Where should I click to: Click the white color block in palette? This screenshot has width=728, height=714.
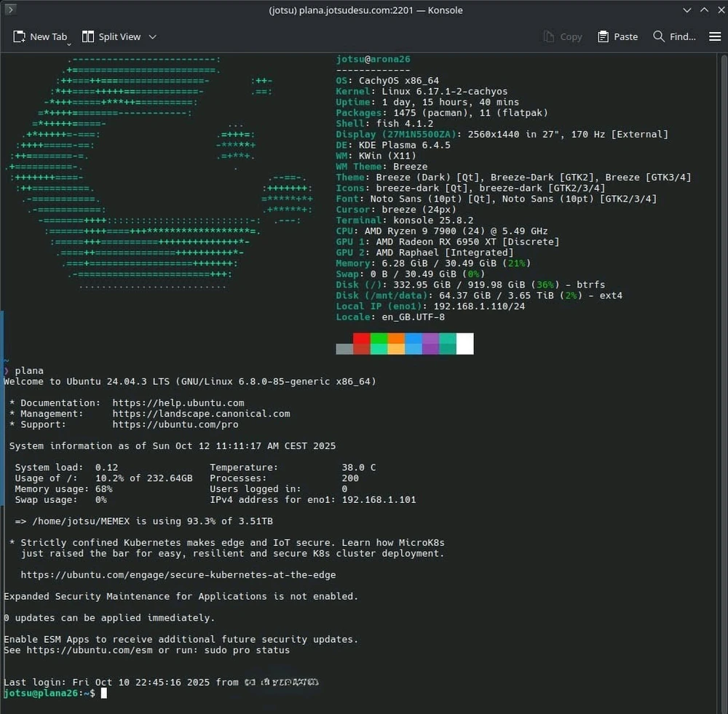coord(464,344)
